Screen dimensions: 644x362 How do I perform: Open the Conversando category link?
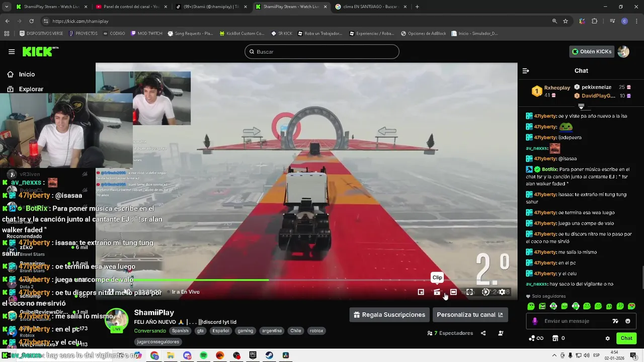(x=150, y=331)
